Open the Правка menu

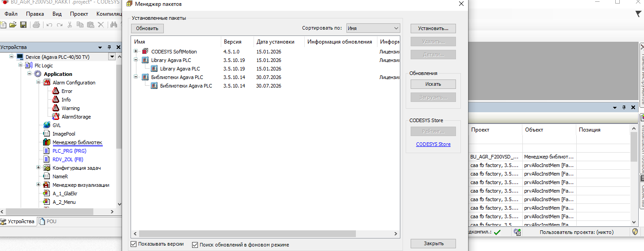coord(35,14)
